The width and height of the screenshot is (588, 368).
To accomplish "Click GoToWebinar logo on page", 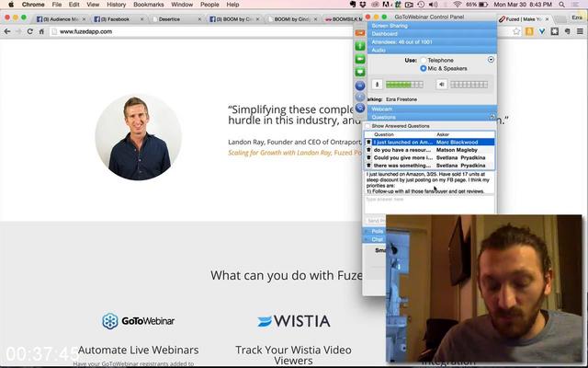I will point(139,321).
